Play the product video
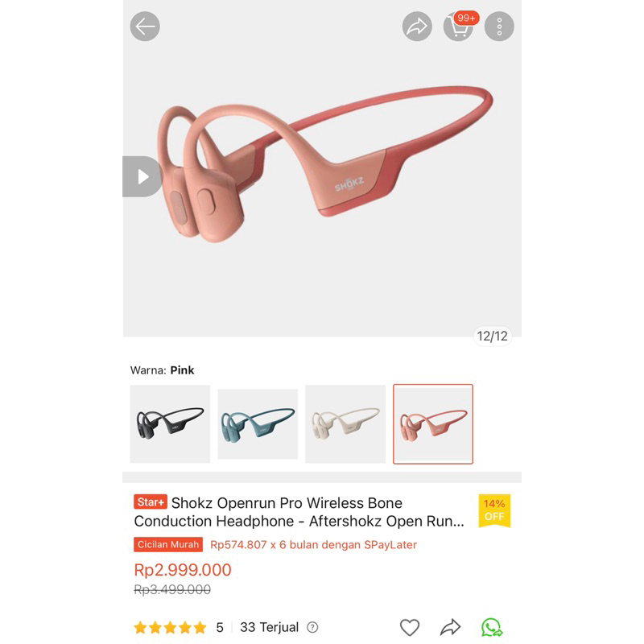 [142, 176]
